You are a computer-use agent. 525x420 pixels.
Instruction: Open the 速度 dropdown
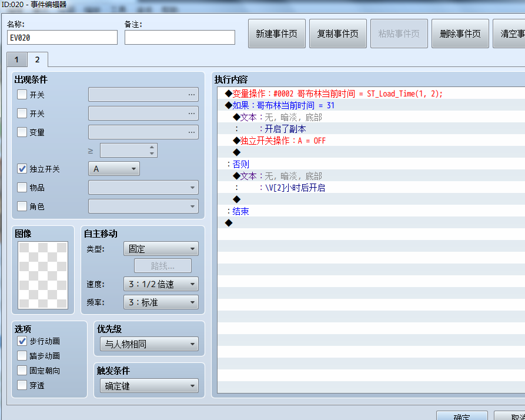click(161, 284)
